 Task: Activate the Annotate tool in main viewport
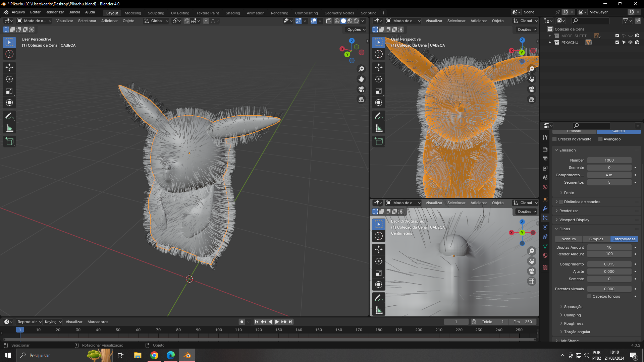[x=9, y=116]
